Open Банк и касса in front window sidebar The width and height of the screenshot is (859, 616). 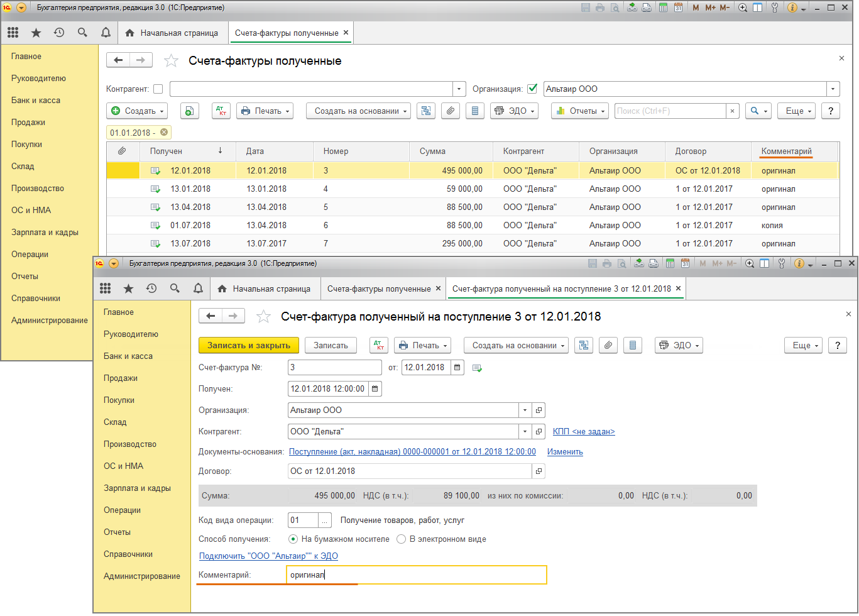coord(128,356)
